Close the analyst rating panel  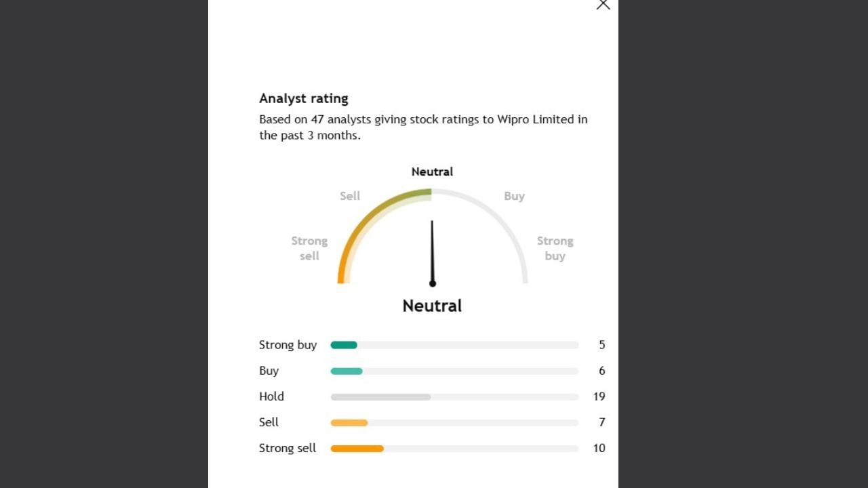(603, 5)
